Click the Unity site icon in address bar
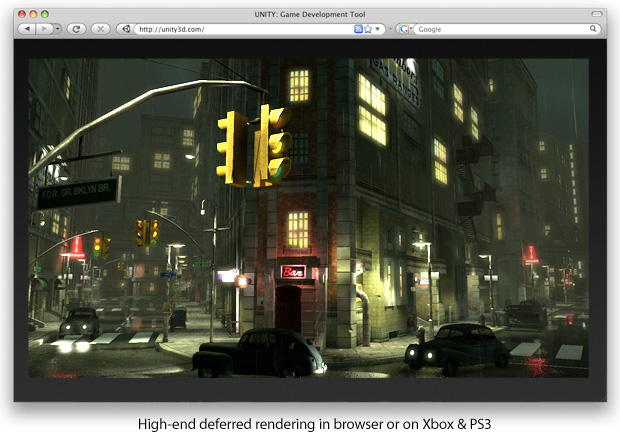Image resolution: width=620 pixels, height=437 pixels. click(x=126, y=29)
